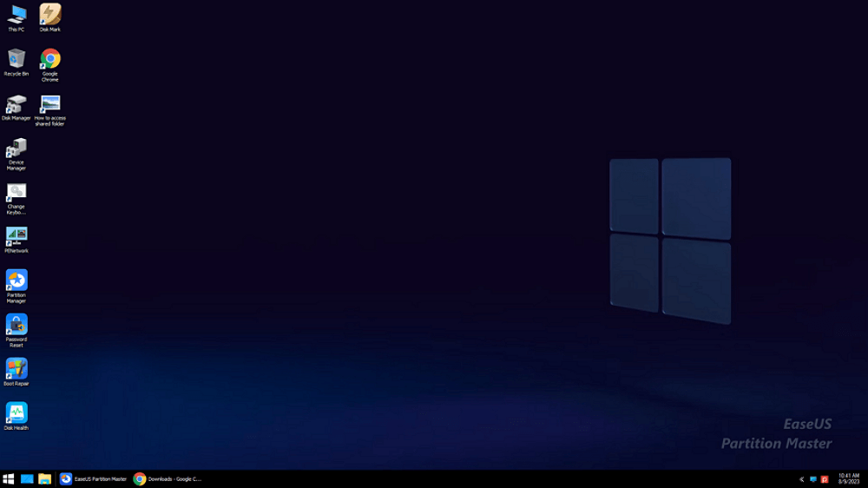Open How to access shared folder
This screenshot has width=868, height=488.
49,109
